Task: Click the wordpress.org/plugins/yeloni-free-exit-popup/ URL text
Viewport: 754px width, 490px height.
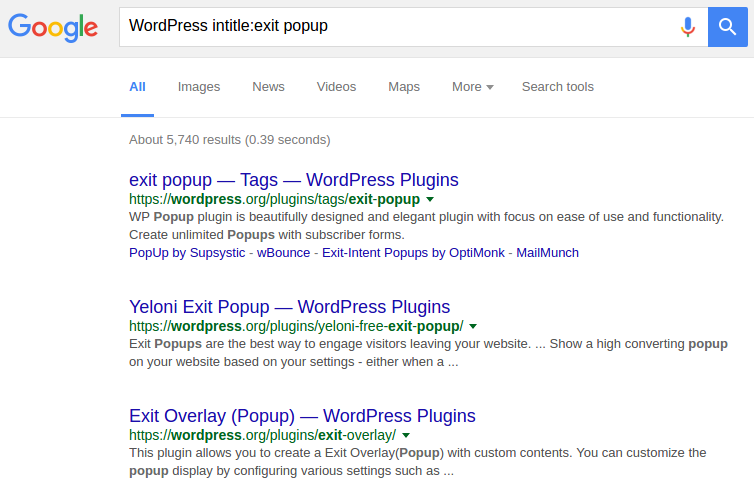Action: 296,326
